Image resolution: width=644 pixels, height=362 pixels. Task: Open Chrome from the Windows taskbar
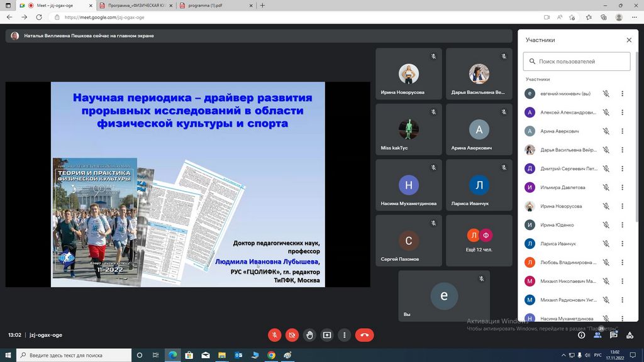coord(271,355)
